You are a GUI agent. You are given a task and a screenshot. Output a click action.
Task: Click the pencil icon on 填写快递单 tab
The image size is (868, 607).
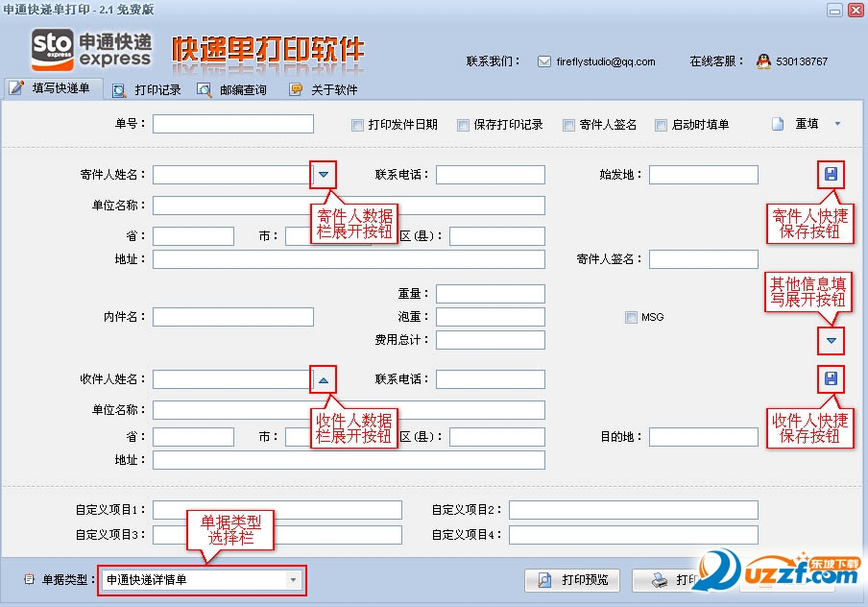tap(16, 87)
